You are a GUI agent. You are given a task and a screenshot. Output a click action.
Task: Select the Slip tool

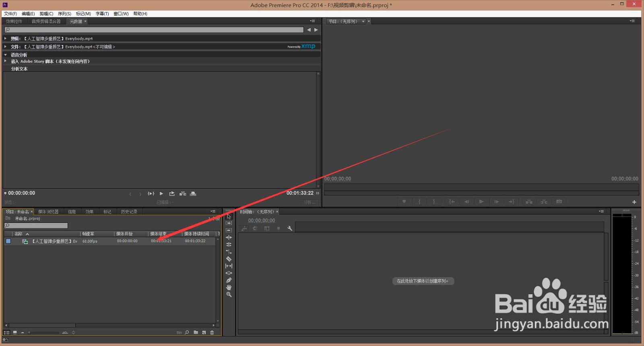point(229,266)
